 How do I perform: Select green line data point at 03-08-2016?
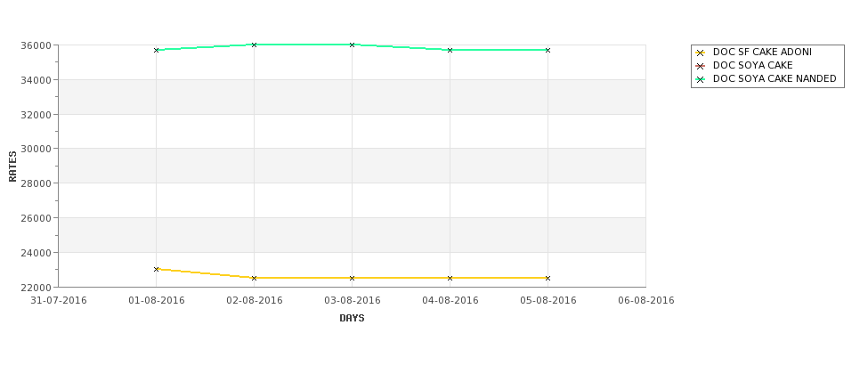(x=352, y=45)
